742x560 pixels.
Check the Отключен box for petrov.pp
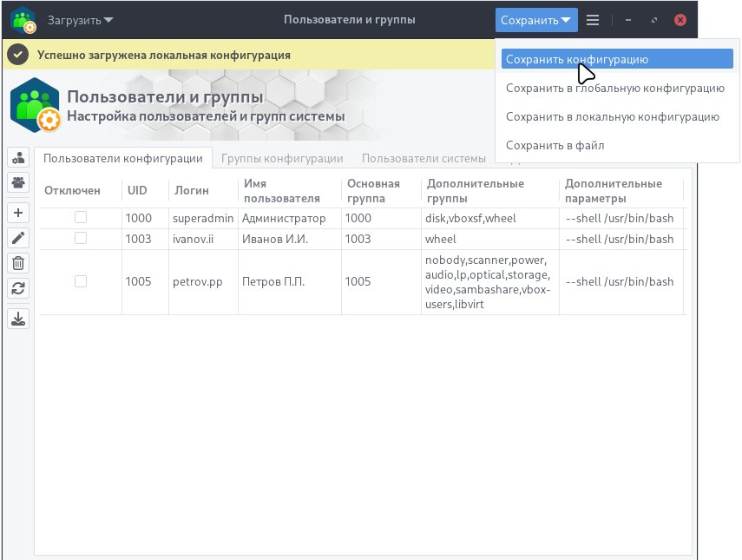[x=81, y=281]
